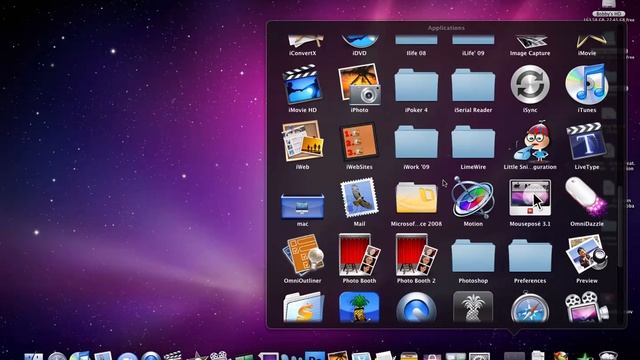
Task: Open the gray pineapple app icon
Action: pos(473,307)
